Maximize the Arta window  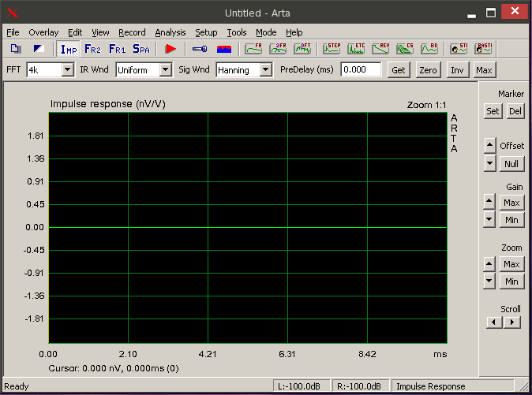pos(491,13)
